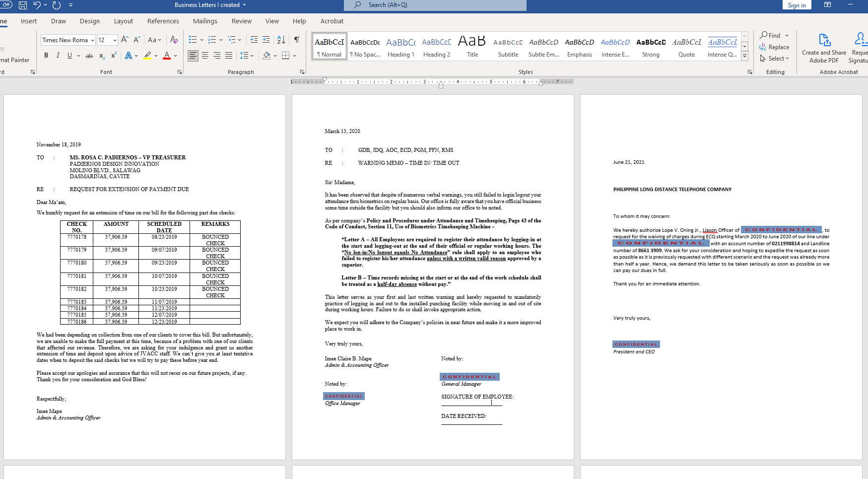Click Find in the Editing group

click(770, 36)
